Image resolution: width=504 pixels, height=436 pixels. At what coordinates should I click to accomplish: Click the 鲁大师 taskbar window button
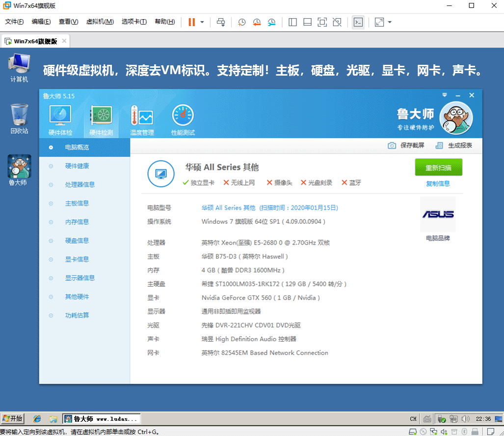[101, 419]
